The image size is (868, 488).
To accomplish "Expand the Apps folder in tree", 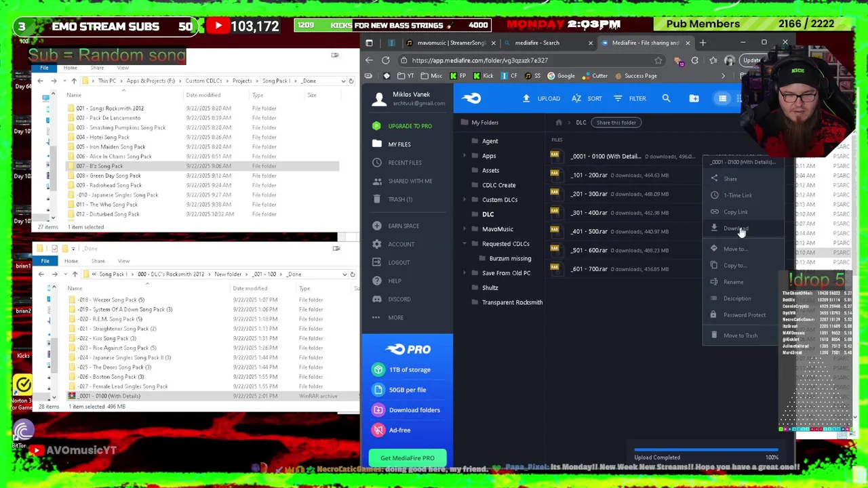I will 465,156.
